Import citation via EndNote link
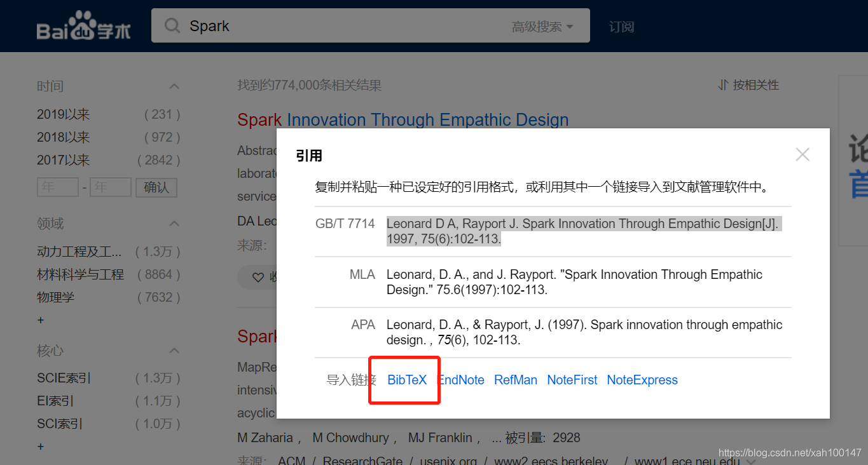This screenshot has height=465, width=868. [x=461, y=380]
